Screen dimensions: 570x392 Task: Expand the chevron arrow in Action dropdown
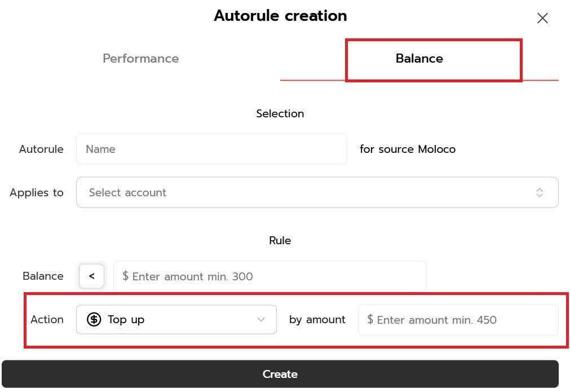261,320
